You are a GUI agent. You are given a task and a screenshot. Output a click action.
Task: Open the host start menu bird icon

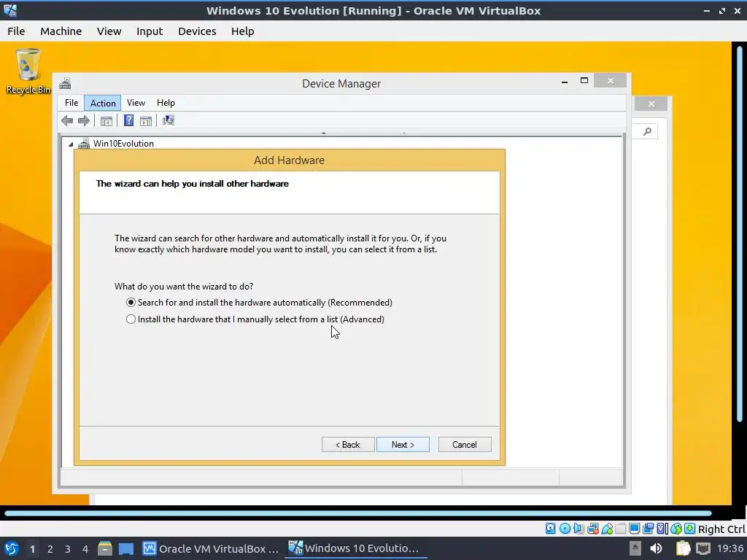click(x=11, y=548)
